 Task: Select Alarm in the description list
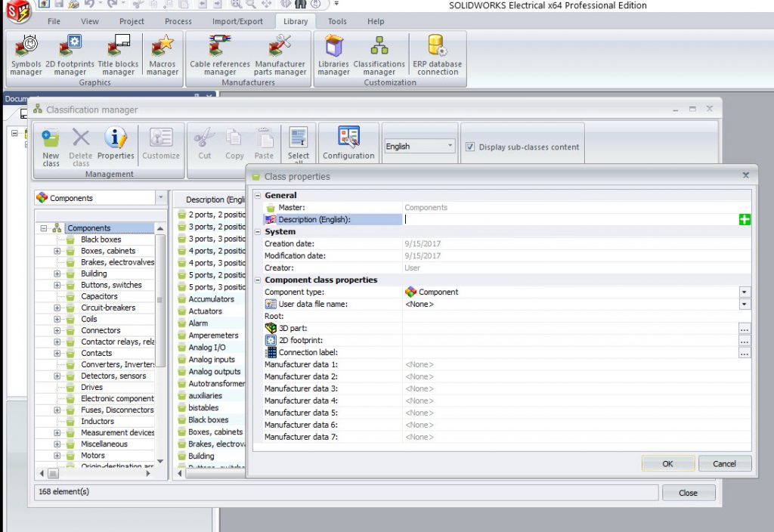198,323
